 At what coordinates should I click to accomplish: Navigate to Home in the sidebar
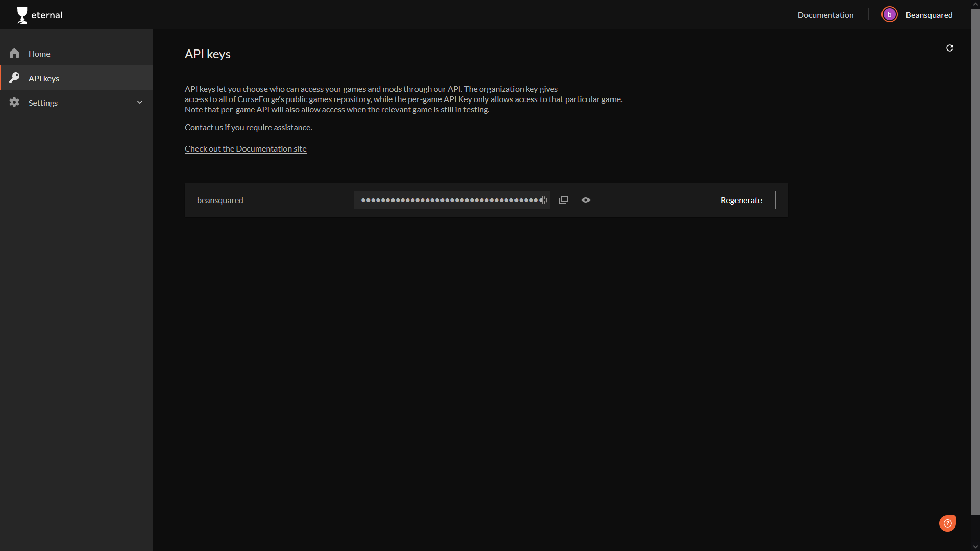point(40,53)
